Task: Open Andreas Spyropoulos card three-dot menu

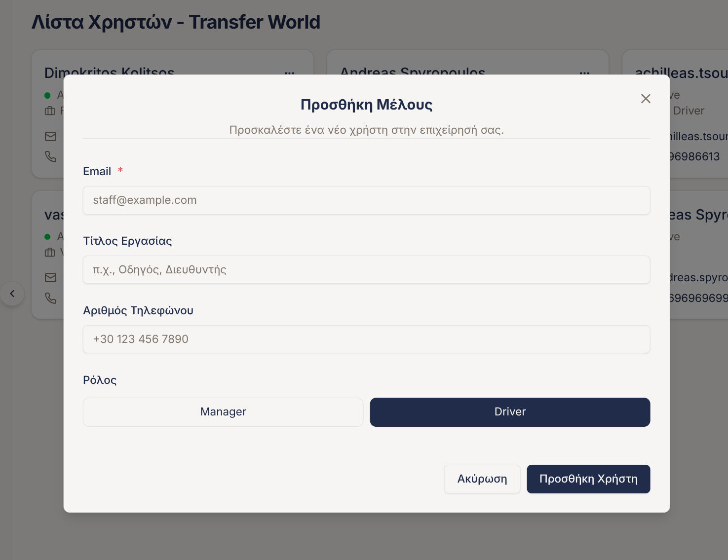Action: pyautogui.click(x=585, y=73)
